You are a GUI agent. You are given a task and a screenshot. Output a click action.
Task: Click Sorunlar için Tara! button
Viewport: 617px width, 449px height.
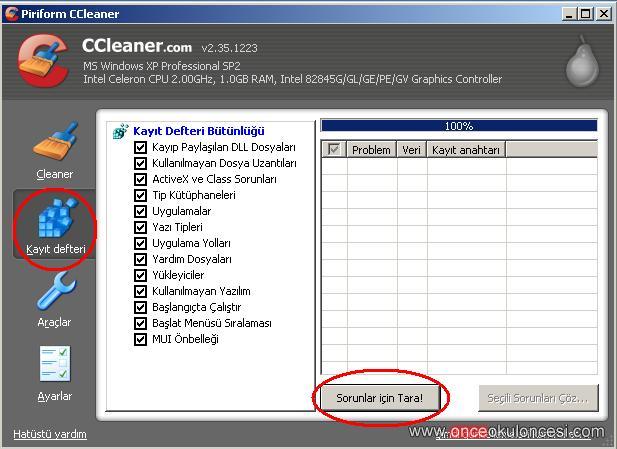pyautogui.click(x=379, y=398)
